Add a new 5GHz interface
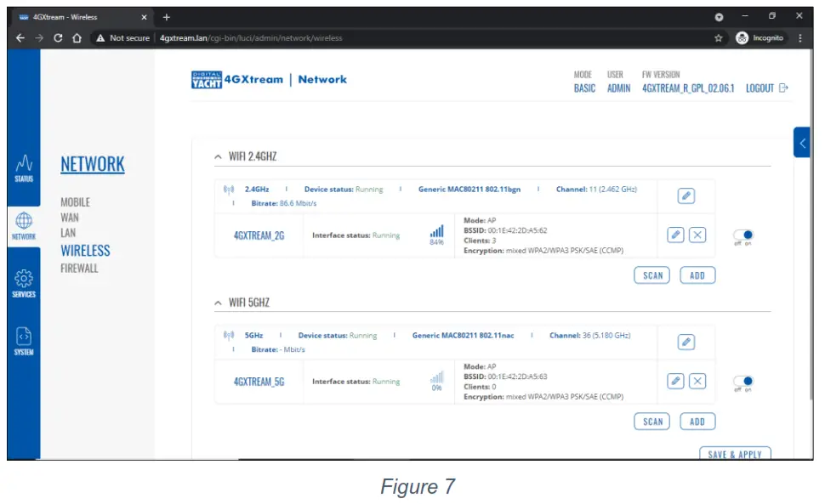Viewport: 825px width, 504px height. tap(697, 422)
